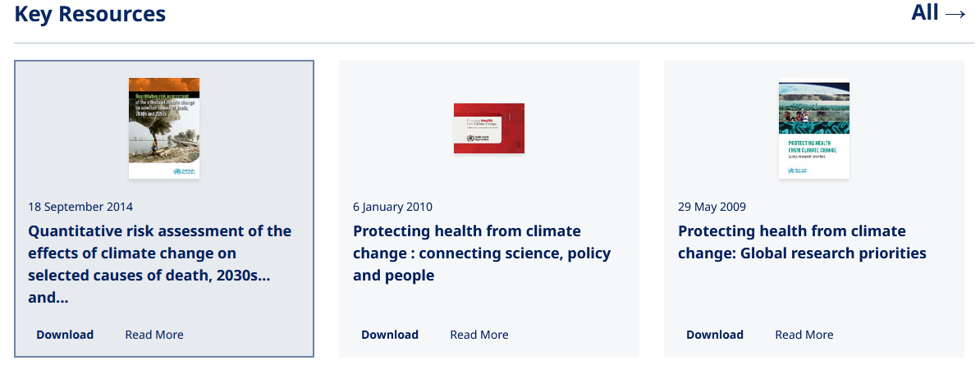Click the 18 September 2014 date
The width and height of the screenshot is (980, 374).
click(80, 207)
